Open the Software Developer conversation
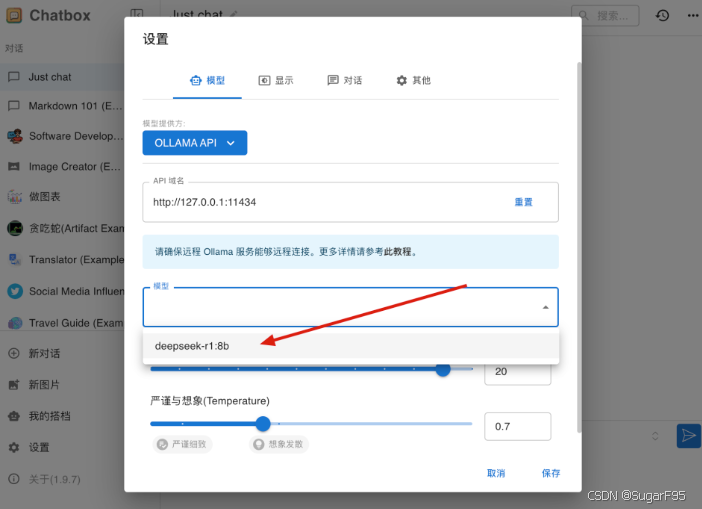The width and height of the screenshot is (702, 509). click(62, 136)
